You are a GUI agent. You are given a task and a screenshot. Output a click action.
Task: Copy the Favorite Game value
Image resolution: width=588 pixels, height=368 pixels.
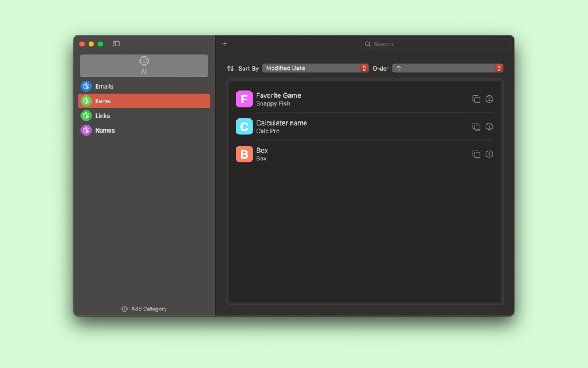coord(476,99)
